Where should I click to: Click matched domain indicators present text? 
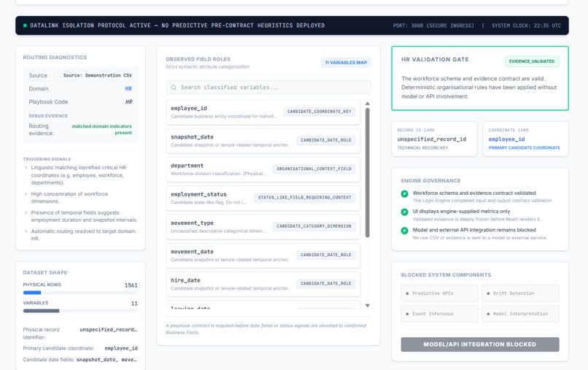(101, 129)
